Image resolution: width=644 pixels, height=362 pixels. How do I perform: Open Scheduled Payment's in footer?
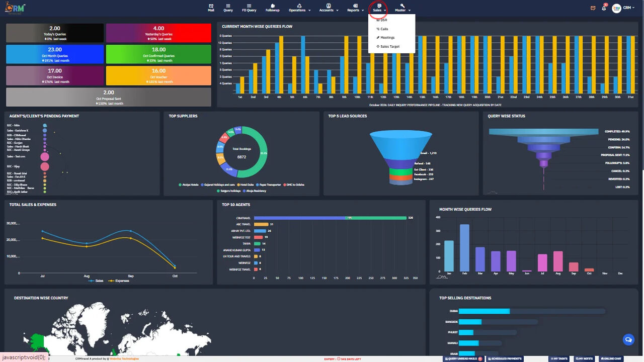coord(505,358)
